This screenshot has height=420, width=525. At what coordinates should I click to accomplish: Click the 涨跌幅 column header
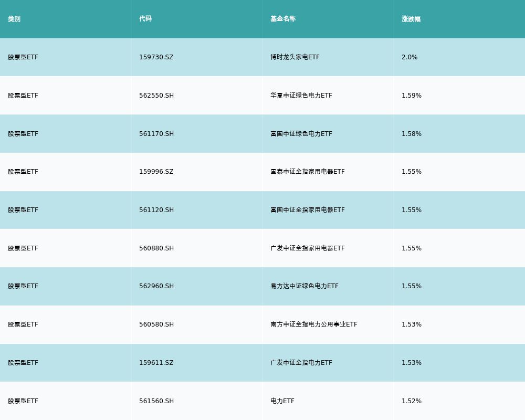tap(411, 19)
